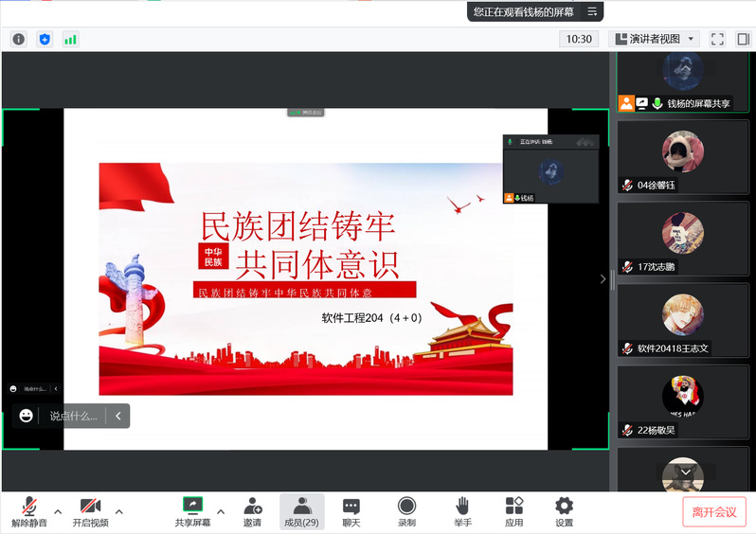Check the green network signal icon
The height and width of the screenshot is (534, 756).
70,39
